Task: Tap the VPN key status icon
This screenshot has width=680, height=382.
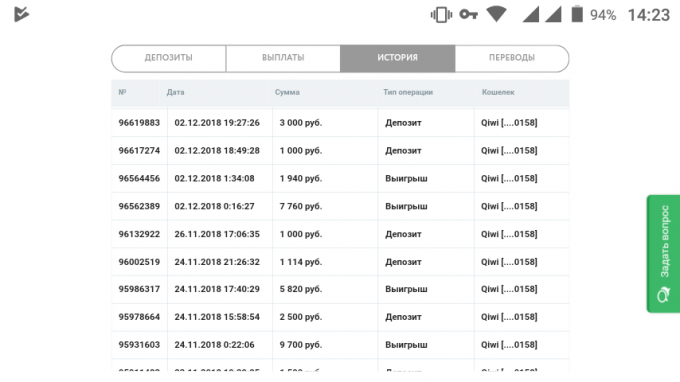Action: click(x=468, y=15)
